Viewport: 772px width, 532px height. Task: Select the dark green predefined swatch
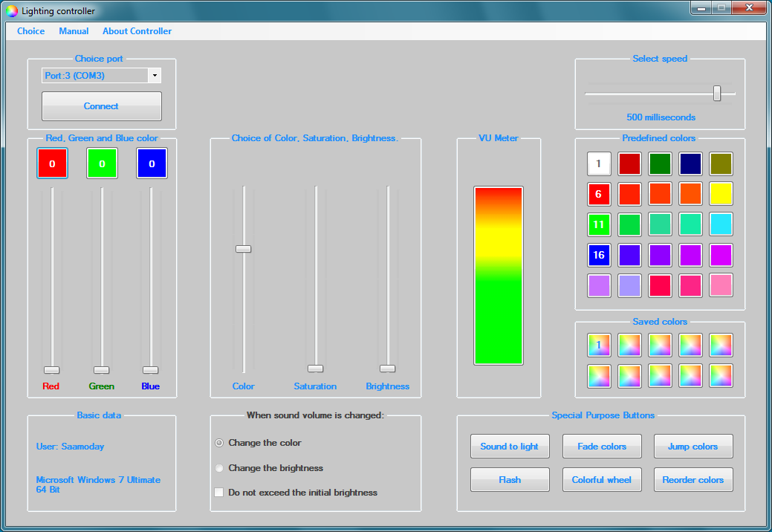click(661, 164)
